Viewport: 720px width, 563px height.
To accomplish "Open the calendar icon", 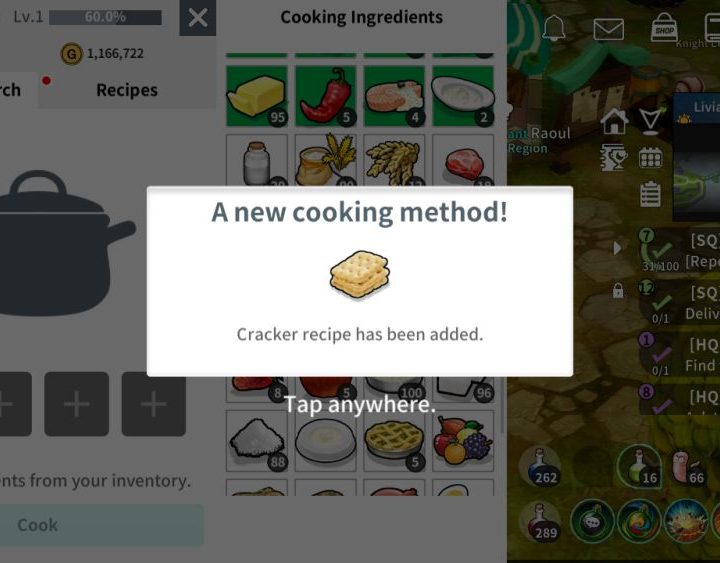I will tap(650, 158).
